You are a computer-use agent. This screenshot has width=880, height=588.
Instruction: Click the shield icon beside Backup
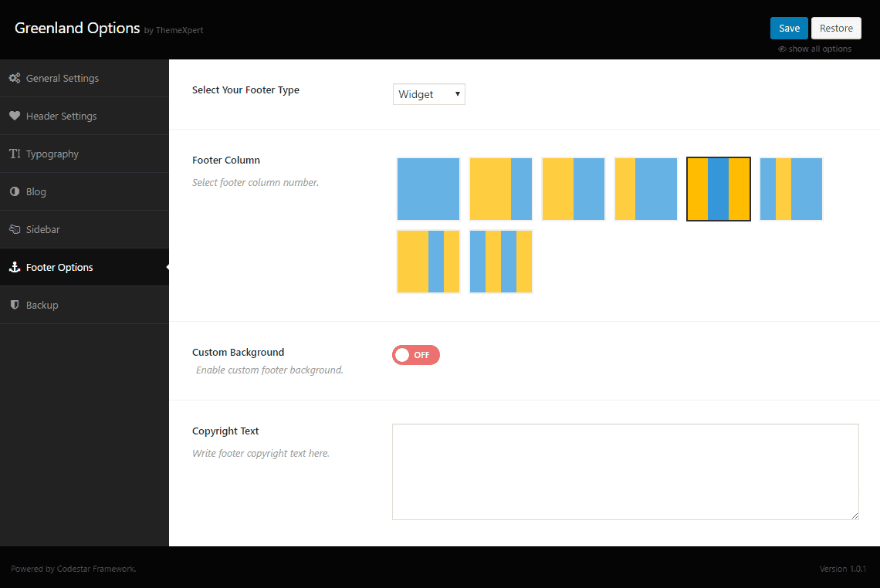coord(15,305)
